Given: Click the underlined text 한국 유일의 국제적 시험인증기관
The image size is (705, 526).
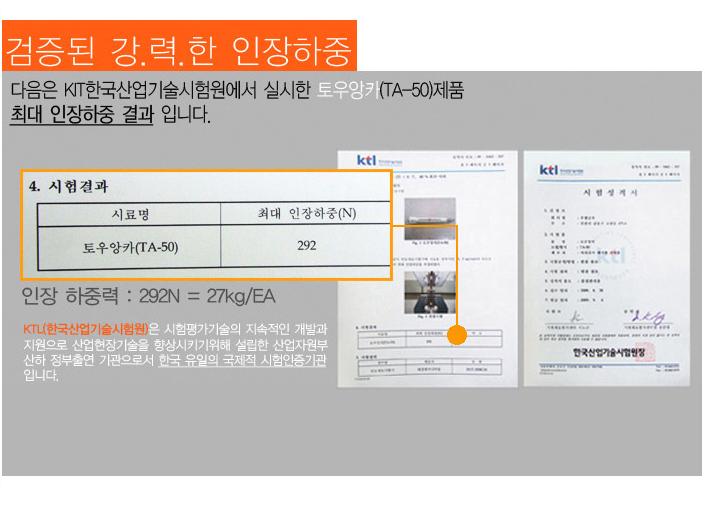Looking at the screenshot, I should [x=242, y=360].
